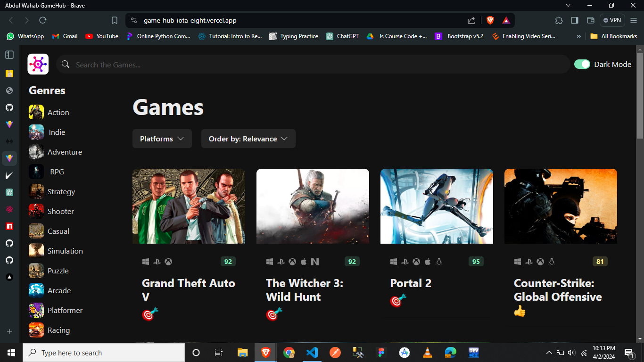
Task: Switch to the React vertical tab
Action: point(9,209)
